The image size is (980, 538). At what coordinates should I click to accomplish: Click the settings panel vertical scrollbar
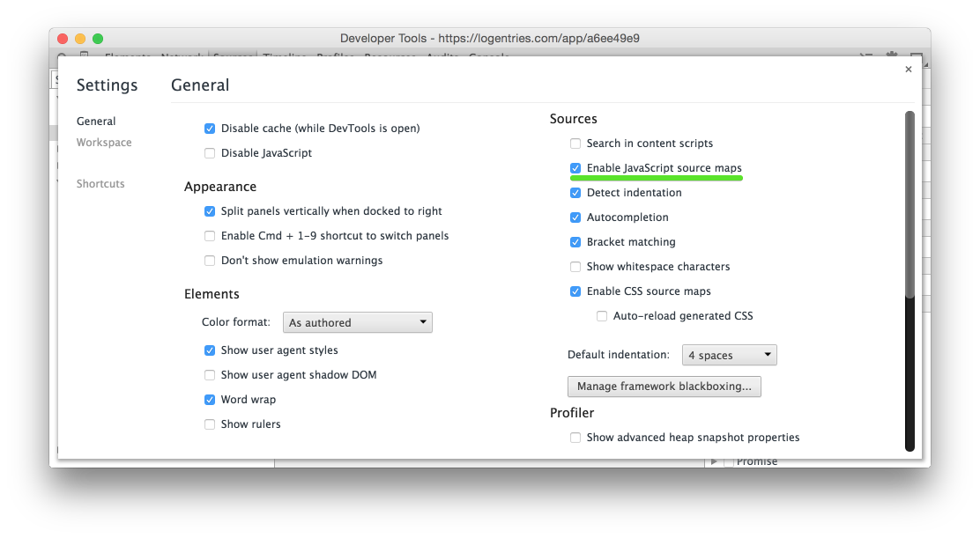click(x=909, y=203)
